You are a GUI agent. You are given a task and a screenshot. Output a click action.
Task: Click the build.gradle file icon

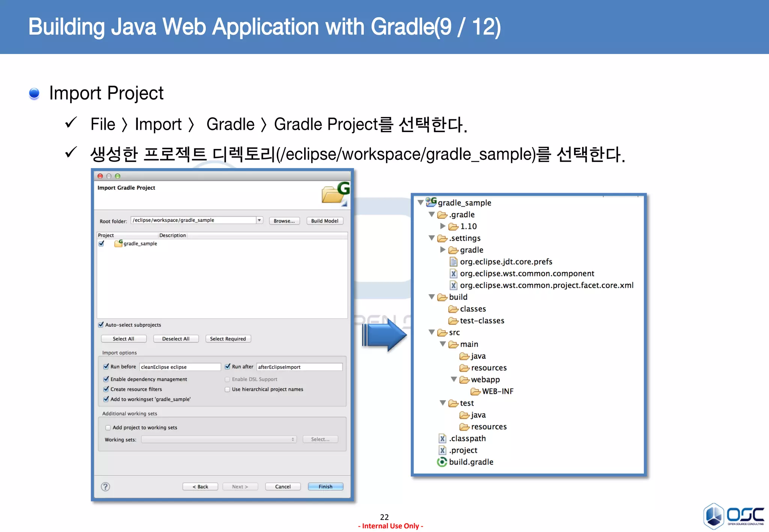(x=442, y=462)
